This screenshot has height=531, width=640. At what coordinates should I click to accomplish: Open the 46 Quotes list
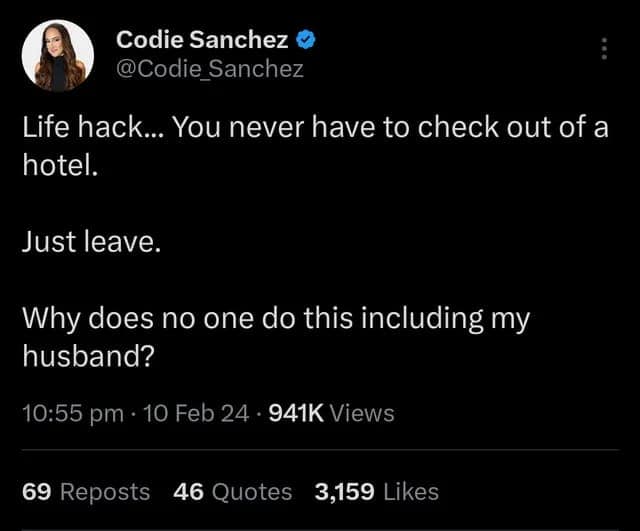[x=233, y=491]
